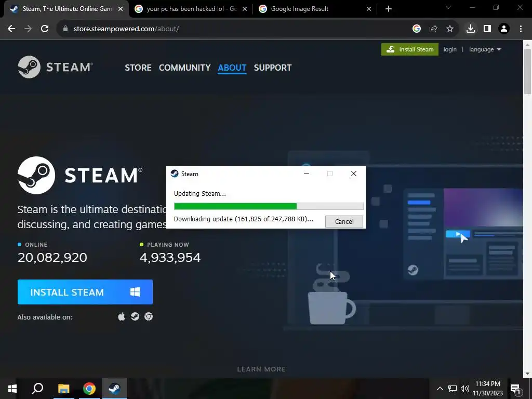Open the notification center icon
This screenshot has height=399, width=532.
516,389
